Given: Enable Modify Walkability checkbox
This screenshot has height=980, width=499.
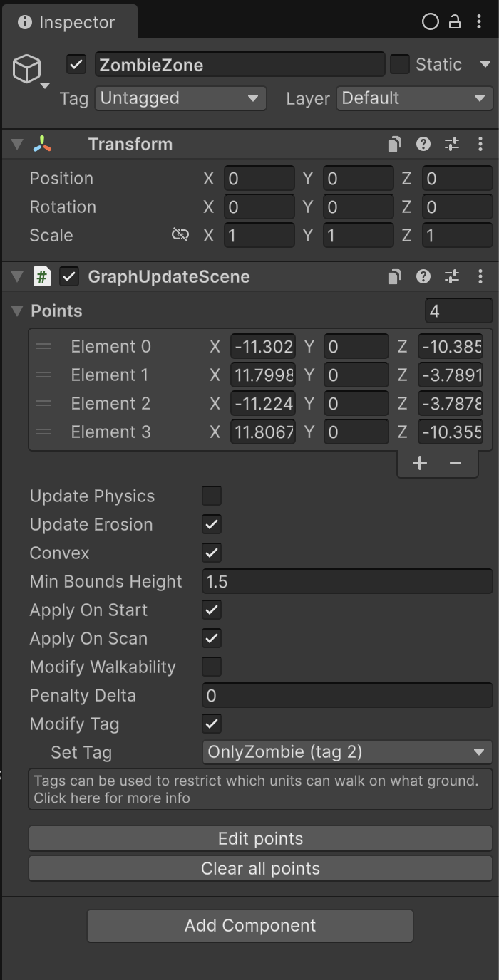Looking at the screenshot, I should (212, 667).
